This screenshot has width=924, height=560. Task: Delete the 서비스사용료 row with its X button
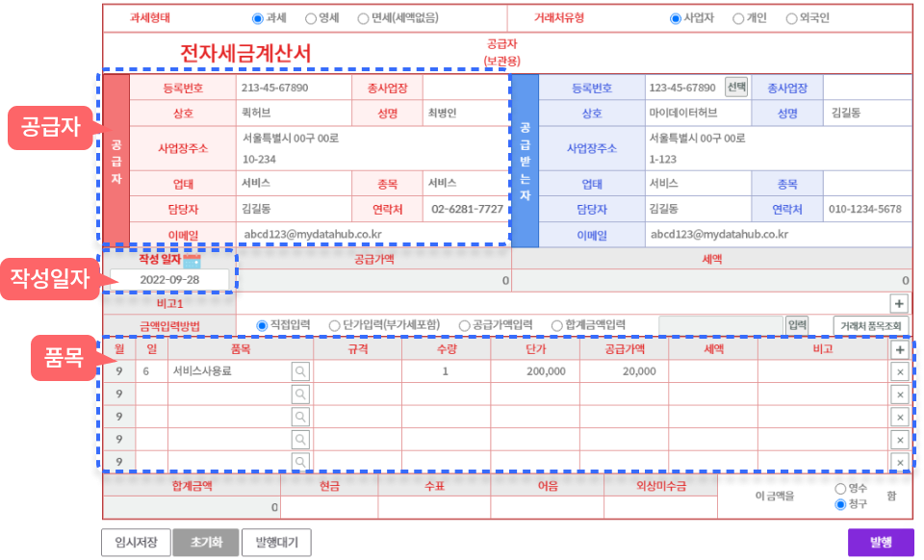900,372
